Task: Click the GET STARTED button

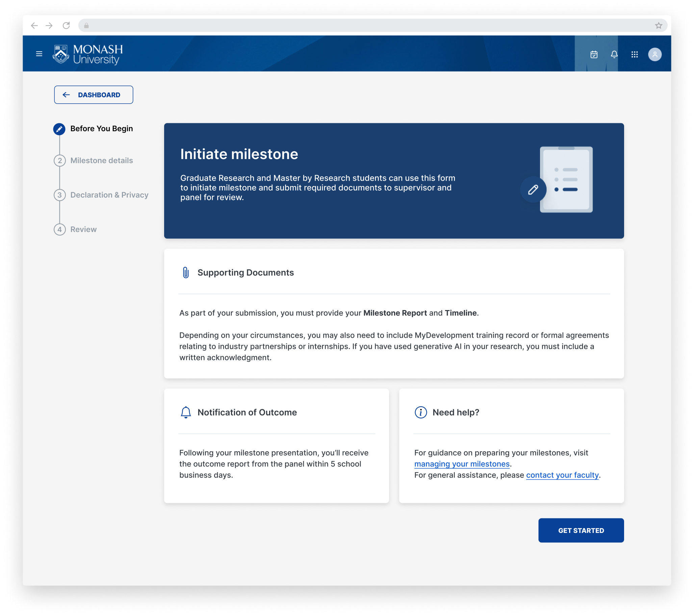Action: [x=581, y=530]
